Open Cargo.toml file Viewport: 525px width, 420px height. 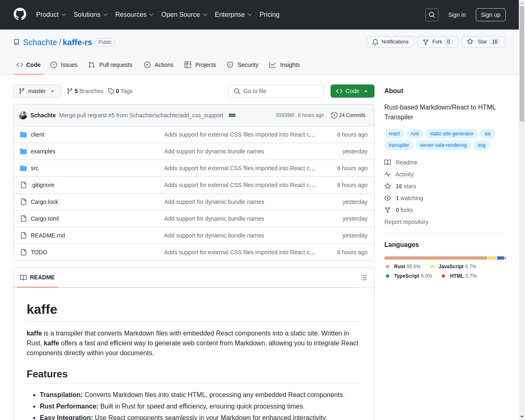tap(45, 219)
